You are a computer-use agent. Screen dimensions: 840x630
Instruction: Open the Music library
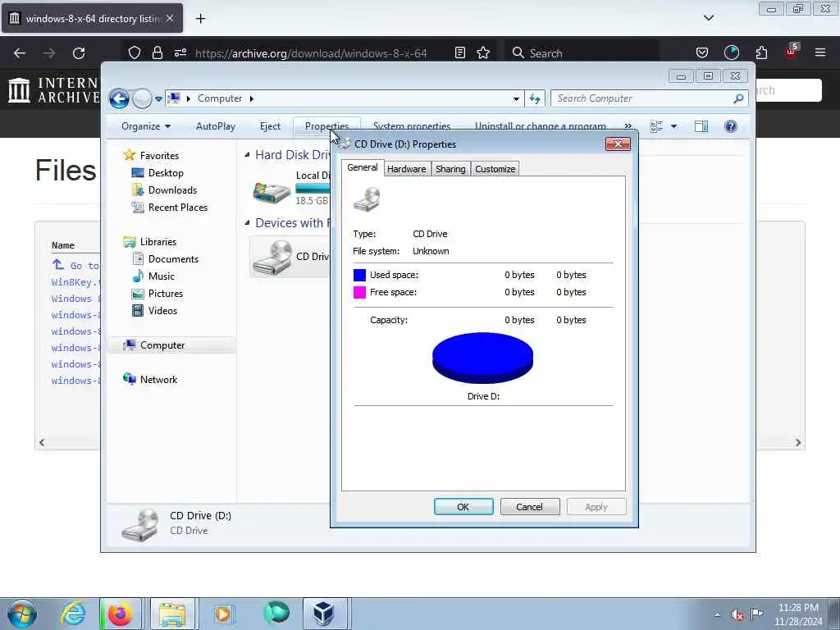coord(162,276)
